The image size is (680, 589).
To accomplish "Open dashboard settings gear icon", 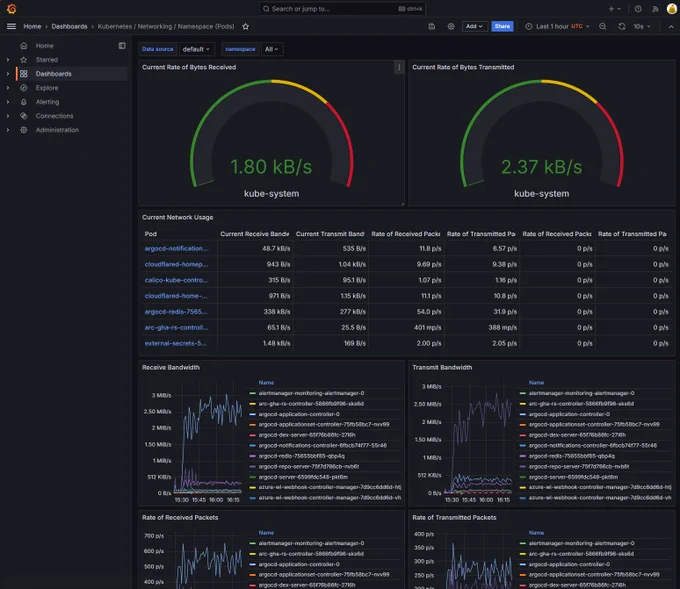I will tap(451, 26).
